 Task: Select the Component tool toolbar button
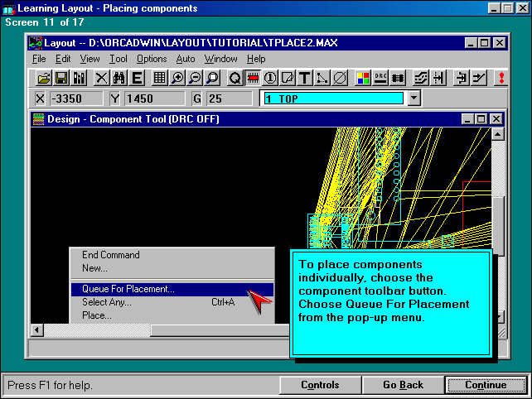tap(254, 78)
